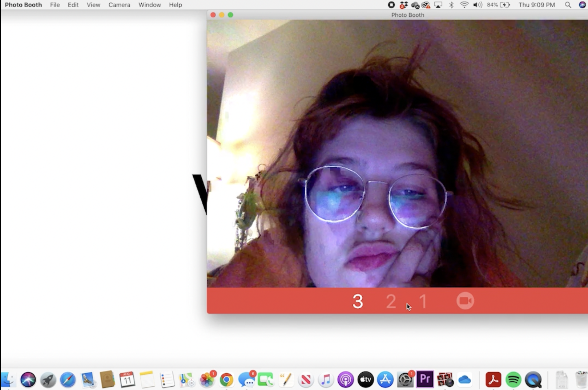This screenshot has height=390, width=588.
Task: Launch Siri from the Dock
Action: (x=28, y=380)
